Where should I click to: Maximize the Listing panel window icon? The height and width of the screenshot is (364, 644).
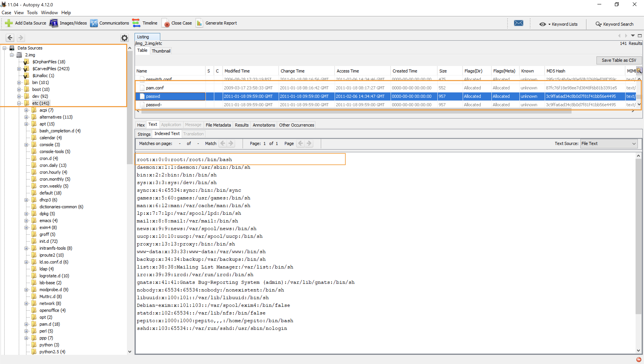coord(640,36)
